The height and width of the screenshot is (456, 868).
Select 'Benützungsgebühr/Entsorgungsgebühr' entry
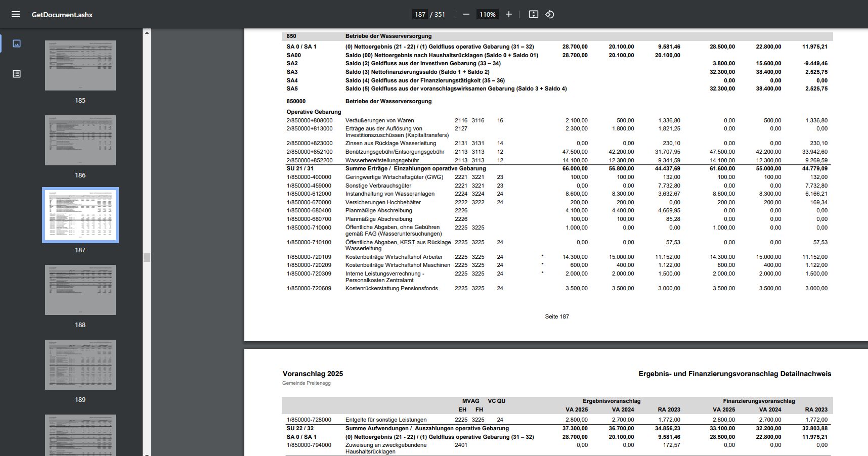[395, 152]
